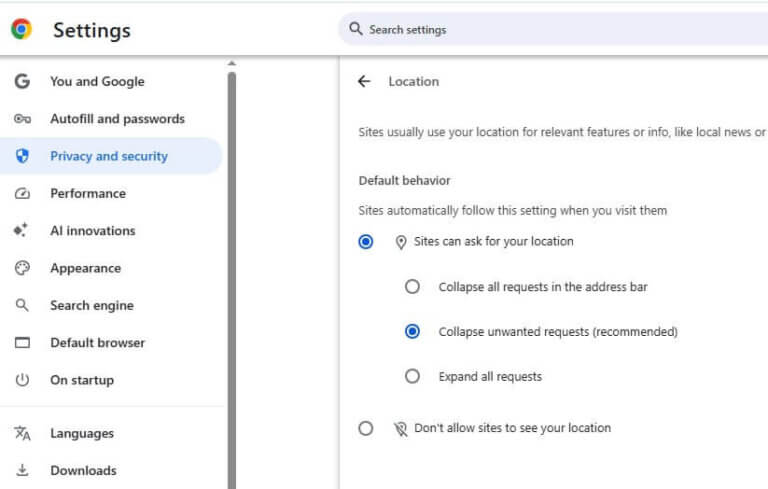
Task: Select Don't allow sites to see your location
Action: (x=366, y=428)
